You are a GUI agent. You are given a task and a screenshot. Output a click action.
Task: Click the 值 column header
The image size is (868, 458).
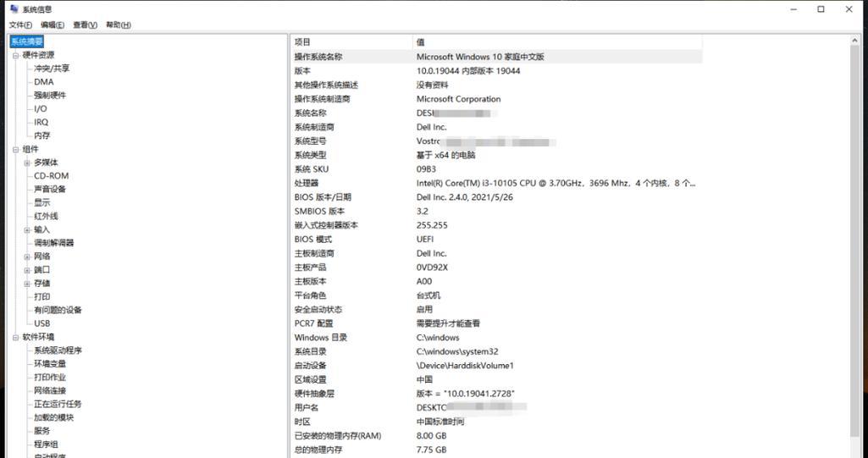[x=557, y=42]
